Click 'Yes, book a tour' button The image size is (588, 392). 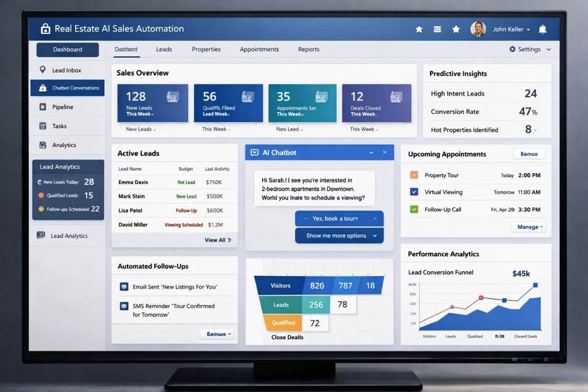pos(339,218)
